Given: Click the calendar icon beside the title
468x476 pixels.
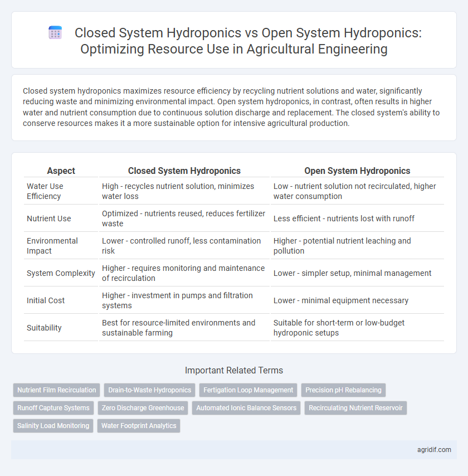Looking at the screenshot, I should click(x=55, y=33).
